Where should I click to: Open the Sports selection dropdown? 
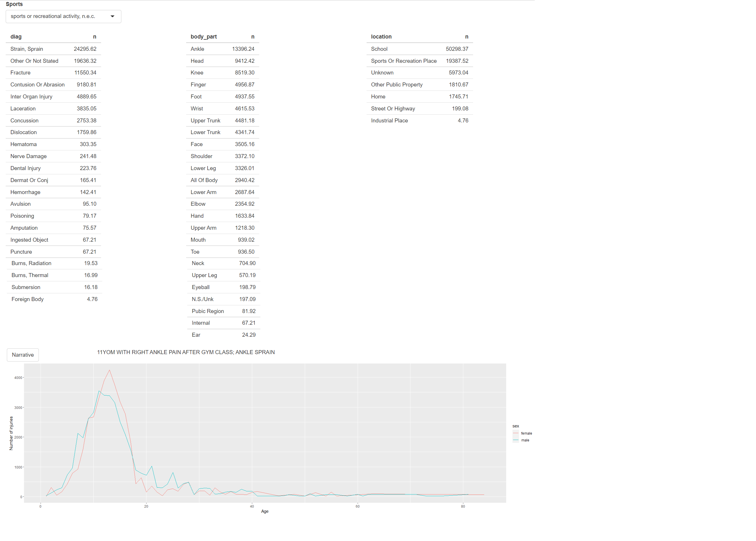coord(63,16)
